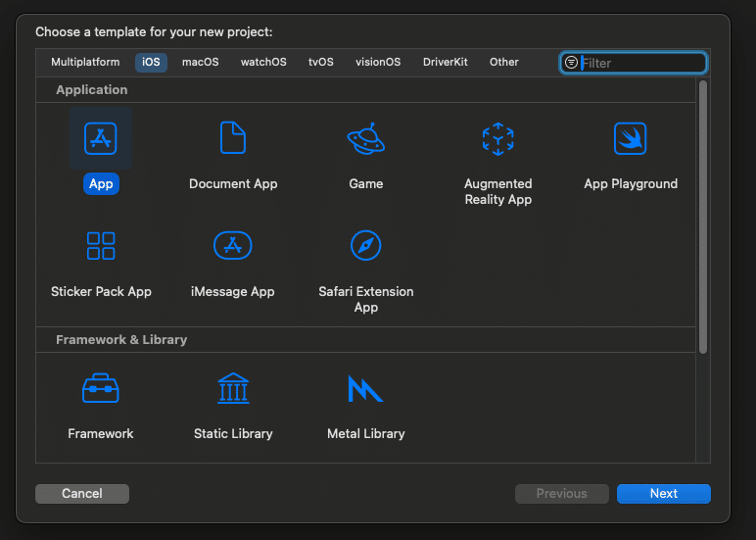
Task: Pick the Game template UFO icon
Action: tap(366, 138)
